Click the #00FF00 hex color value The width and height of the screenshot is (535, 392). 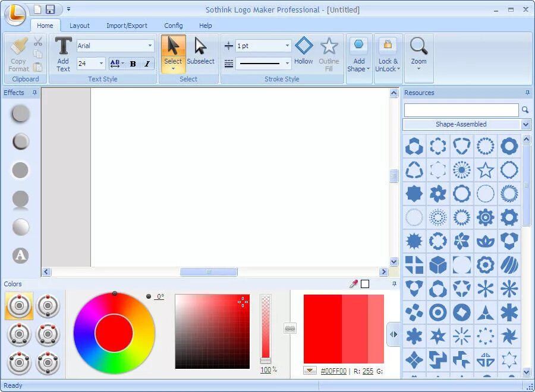click(x=333, y=371)
